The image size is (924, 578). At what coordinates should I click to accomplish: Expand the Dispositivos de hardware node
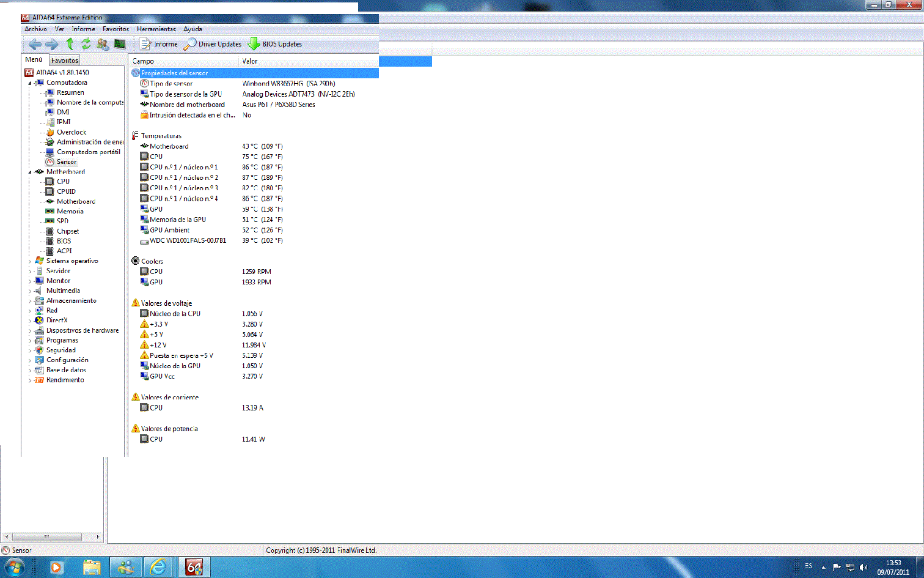pyautogui.click(x=29, y=330)
